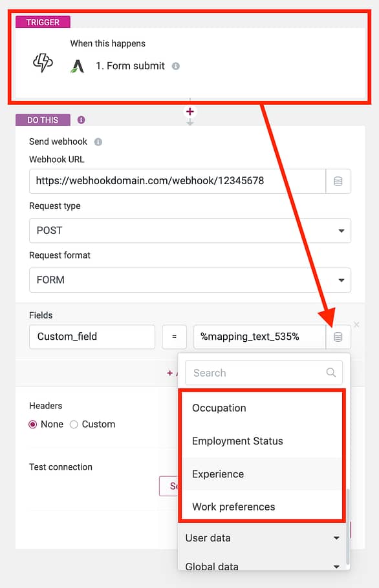379x588 pixels.
Task: Open info icon beside DO THIS label
Action: tap(81, 120)
